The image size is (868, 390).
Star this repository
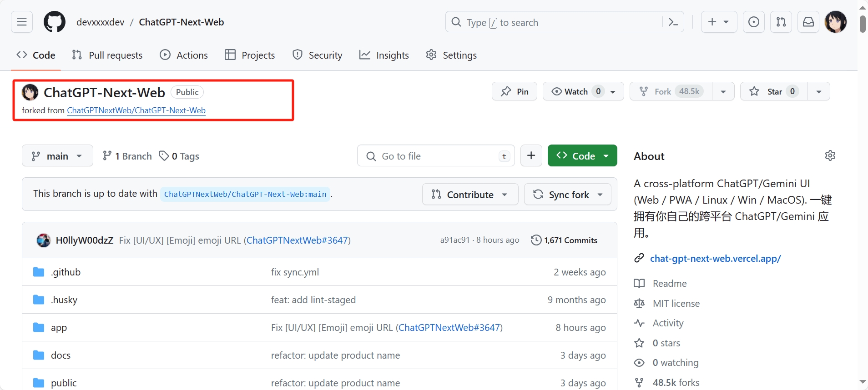774,91
